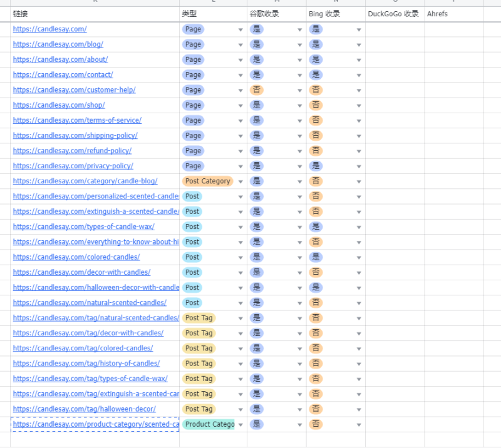Select the Ahrefs column header cell

[x=453, y=14]
